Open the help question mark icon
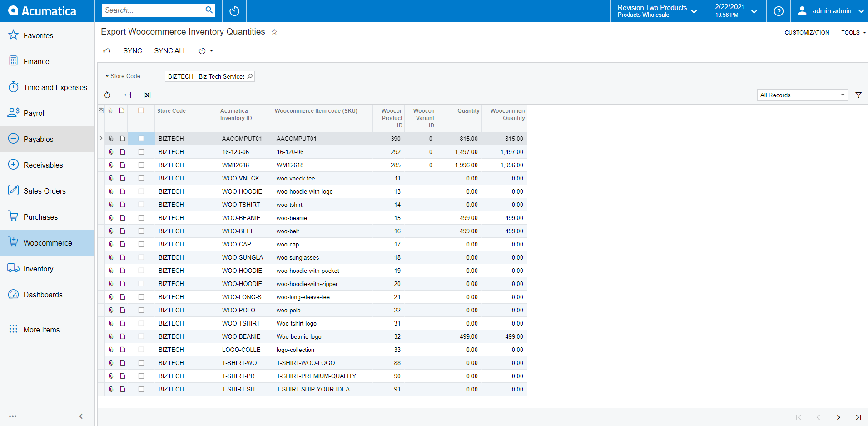The width and height of the screenshot is (868, 426). pos(779,11)
